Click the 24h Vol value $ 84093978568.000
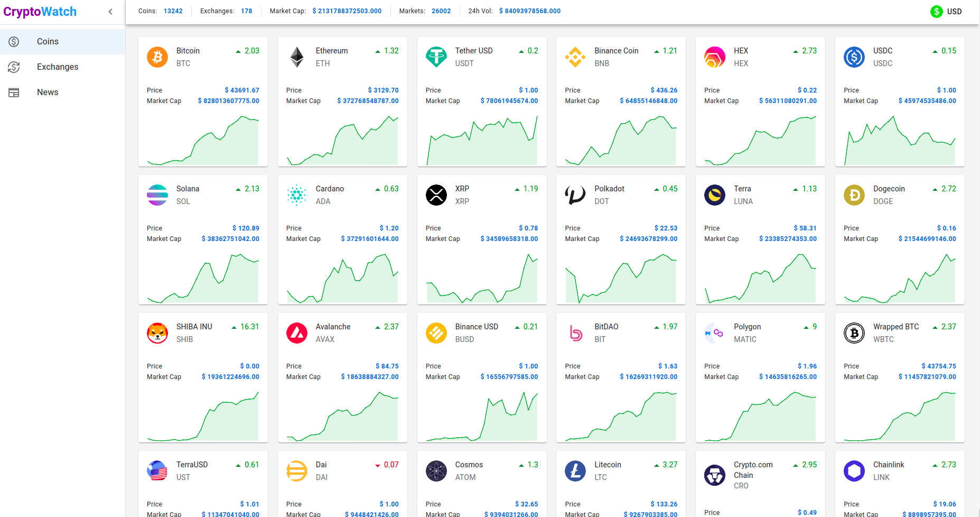Image resolution: width=980 pixels, height=517 pixels. point(530,11)
